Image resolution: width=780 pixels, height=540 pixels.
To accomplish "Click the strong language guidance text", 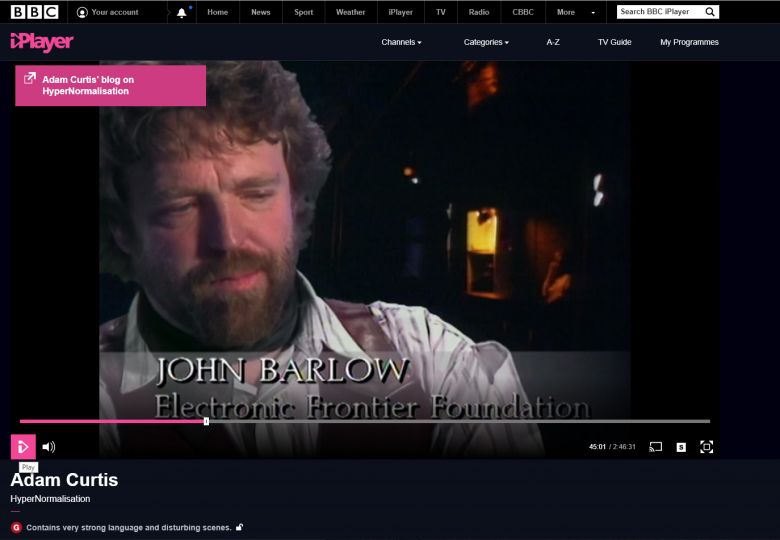I will (129, 528).
